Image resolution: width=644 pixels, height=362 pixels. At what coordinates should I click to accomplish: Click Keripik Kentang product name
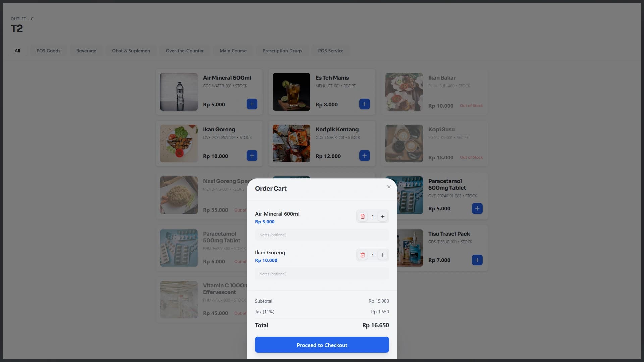point(337,129)
